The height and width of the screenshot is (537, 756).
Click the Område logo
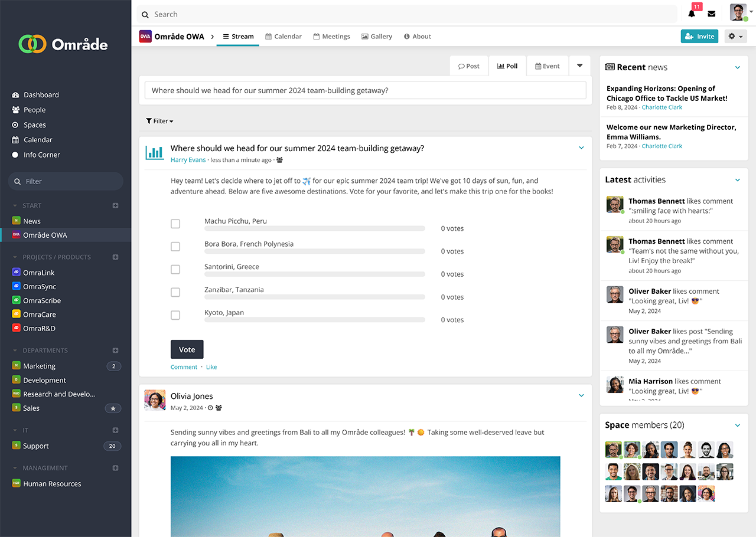(x=64, y=44)
